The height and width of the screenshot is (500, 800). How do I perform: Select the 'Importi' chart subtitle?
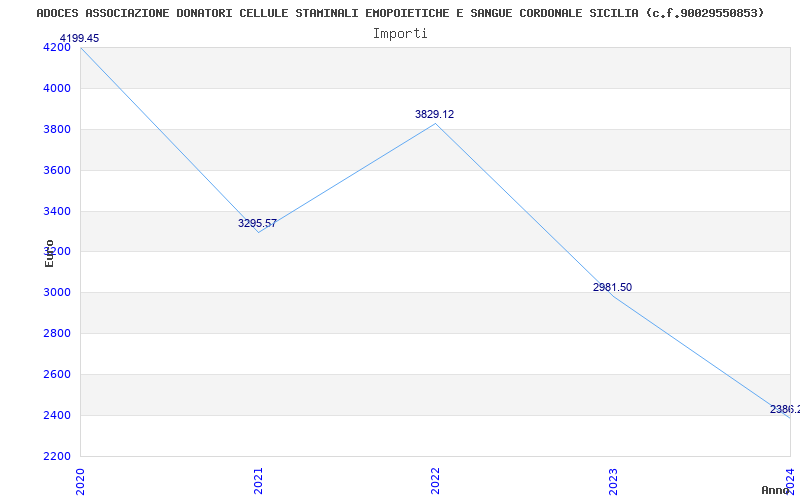(400, 34)
